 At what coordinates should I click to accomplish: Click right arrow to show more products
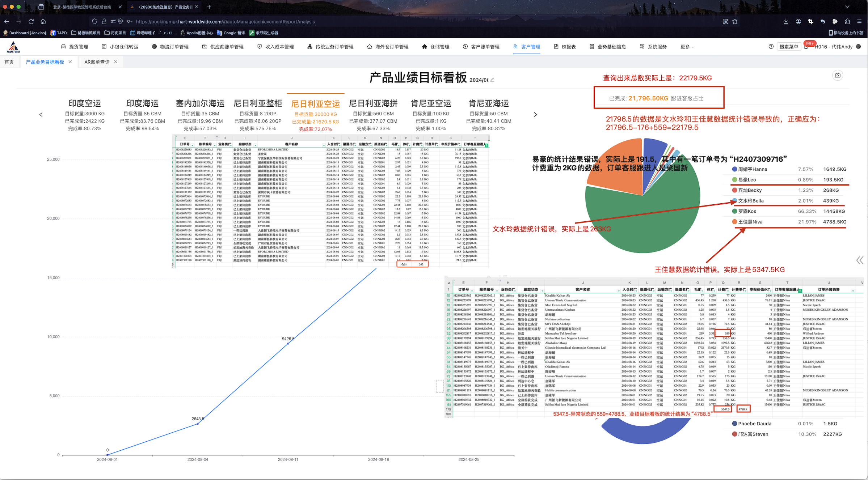535,115
